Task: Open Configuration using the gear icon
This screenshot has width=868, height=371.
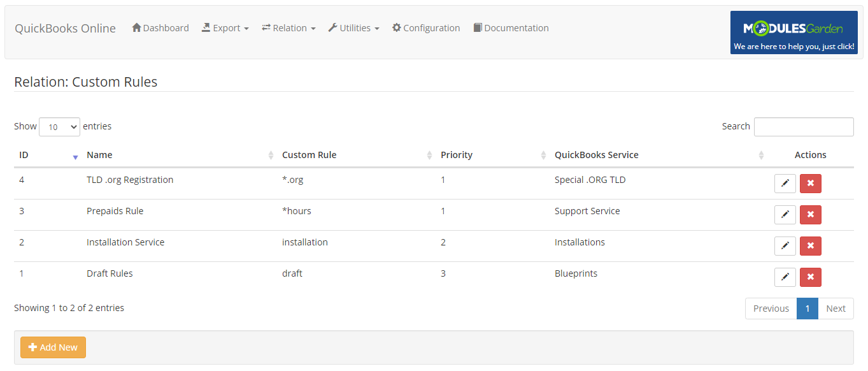Action: point(396,27)
